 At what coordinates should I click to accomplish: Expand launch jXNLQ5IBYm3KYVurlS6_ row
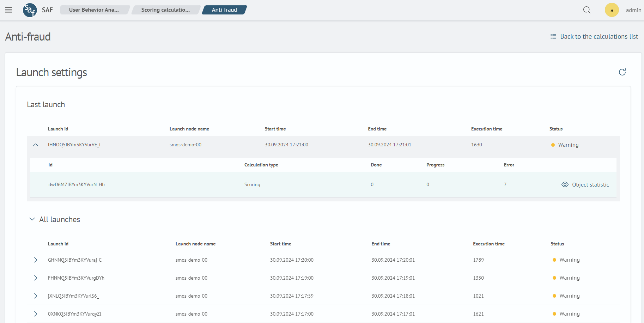click(x=36, y=296)
